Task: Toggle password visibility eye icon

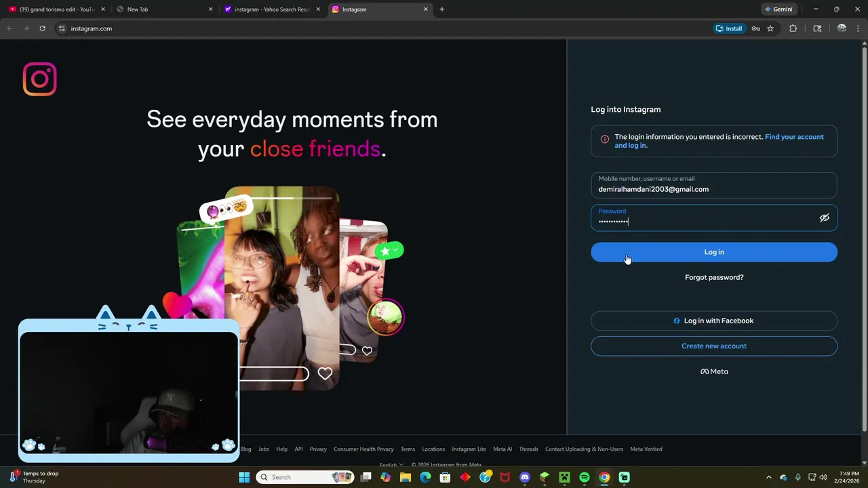Action: (825, 218)
